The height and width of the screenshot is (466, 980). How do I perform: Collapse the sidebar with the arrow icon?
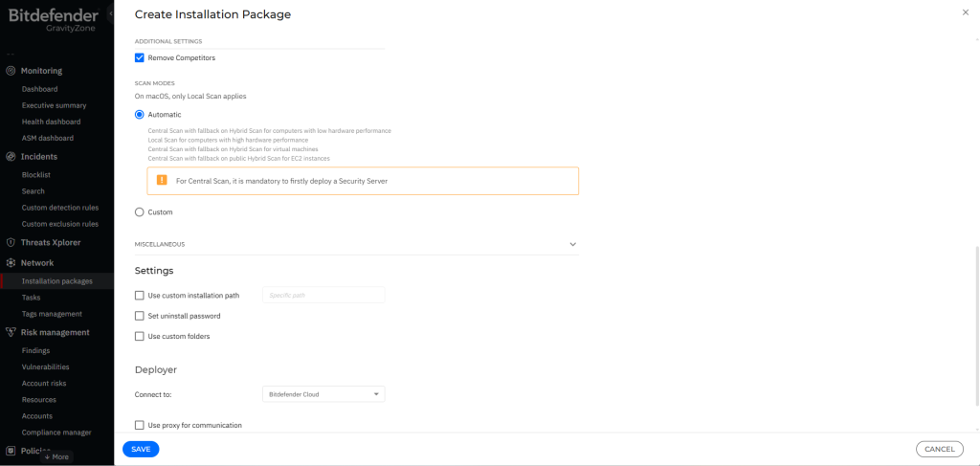pos(110,14)
